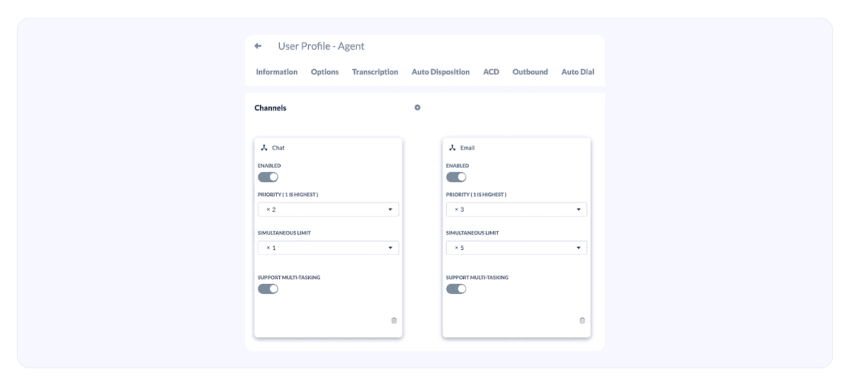
Task: Select the ACD tab
Action: 491,72
